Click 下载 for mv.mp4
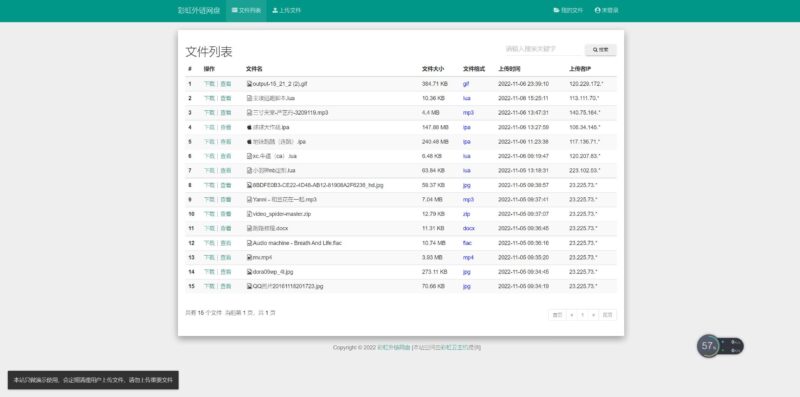This screenshot has width=800, height=397. tap(209, 257)
